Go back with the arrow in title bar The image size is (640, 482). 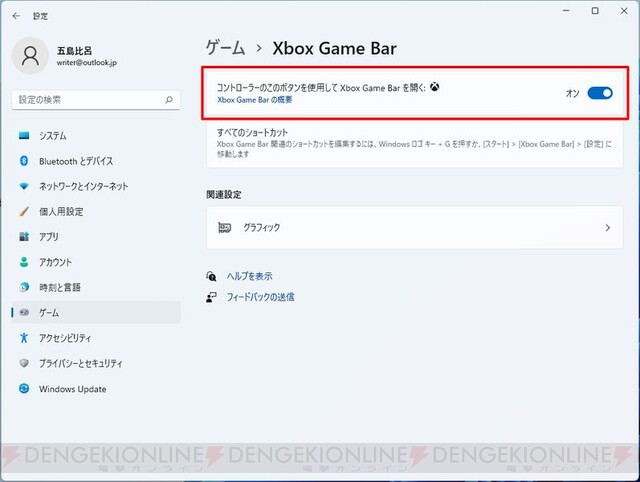pos(16,16)
